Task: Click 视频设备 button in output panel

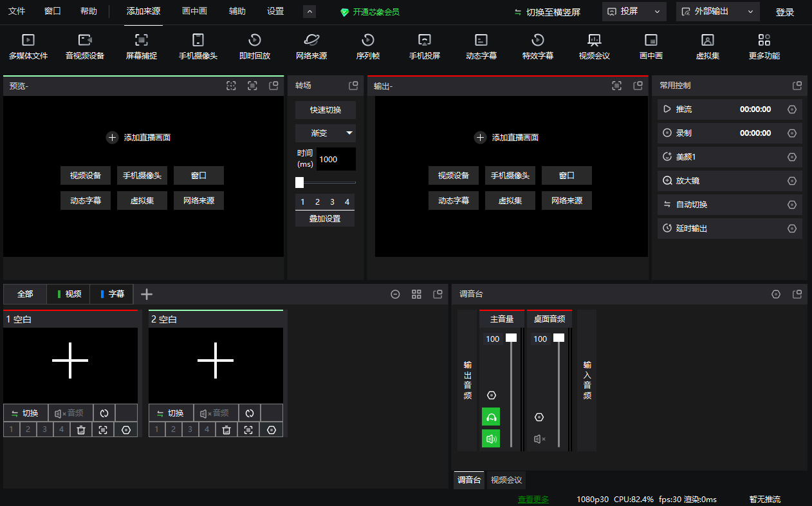Action: tap(454, 176)
